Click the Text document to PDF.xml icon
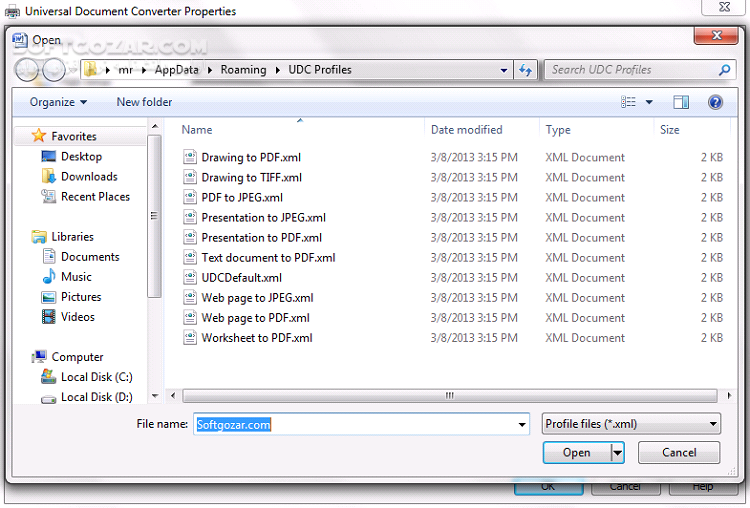750x508 pixels. [x=190, y=257]
